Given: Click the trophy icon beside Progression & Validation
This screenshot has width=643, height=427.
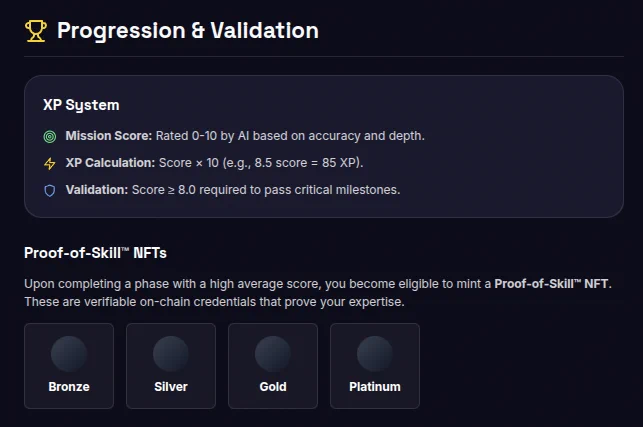Looking at the screenshot, I should click(x=36, y=31).
